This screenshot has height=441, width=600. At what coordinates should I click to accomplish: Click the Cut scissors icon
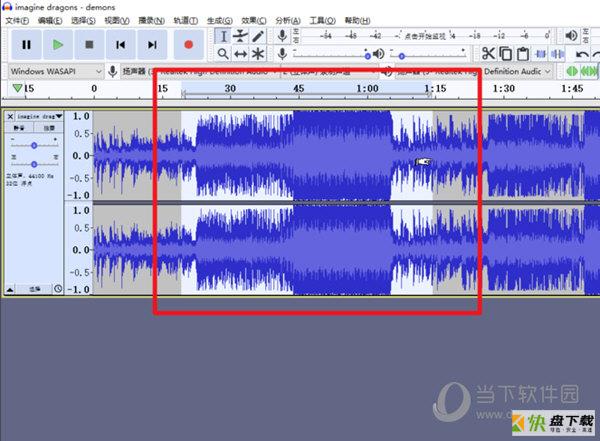pyautogui.click(x=488, y=54)
